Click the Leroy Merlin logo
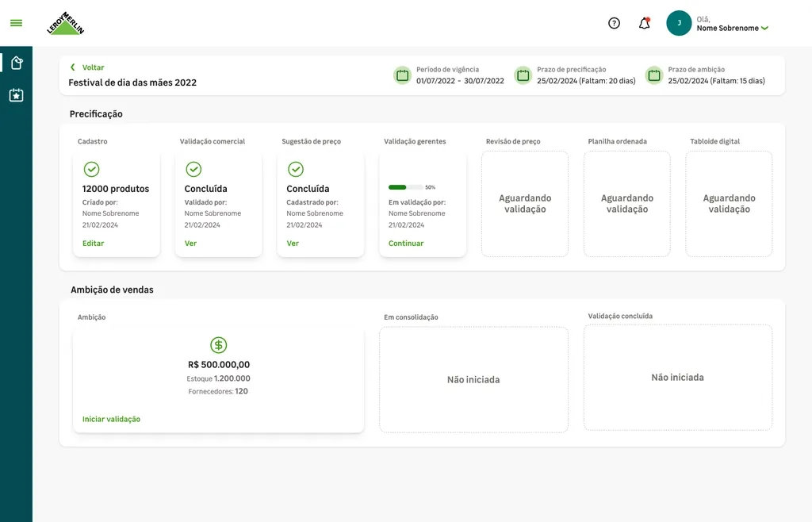812x522 pixels. pos(65,23)
